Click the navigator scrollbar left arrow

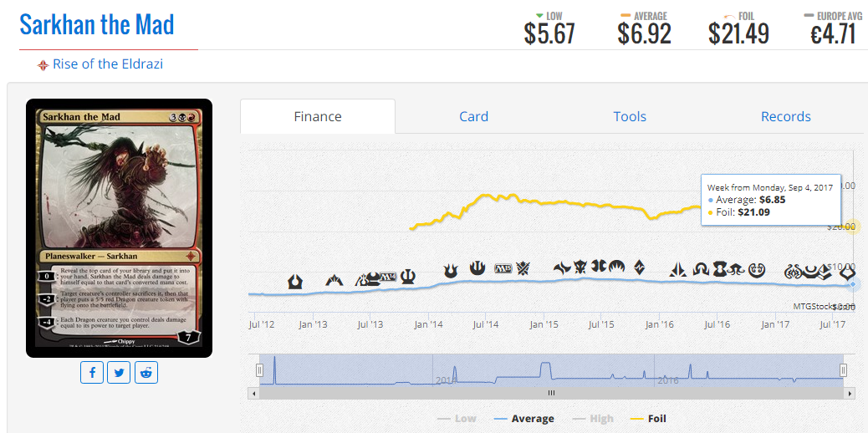(254, 393)
